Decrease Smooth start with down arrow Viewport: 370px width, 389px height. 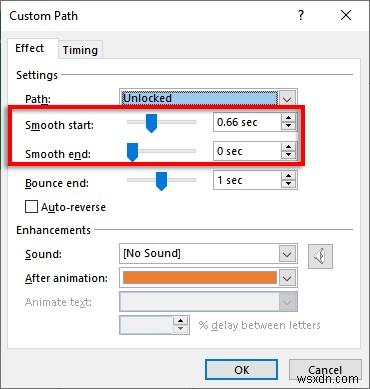click(288, 126)
